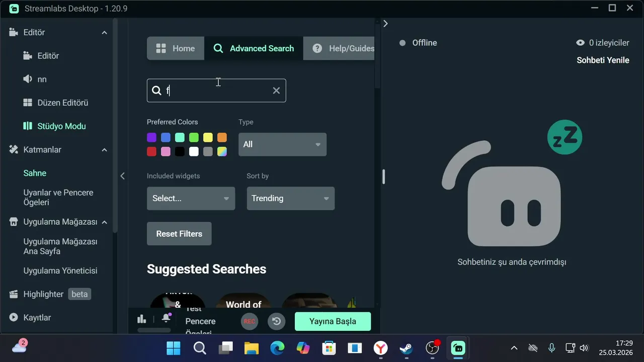The image size is (644, 362).
Task: Toggle chat panel with right chevron
Action: coord(385,23)
